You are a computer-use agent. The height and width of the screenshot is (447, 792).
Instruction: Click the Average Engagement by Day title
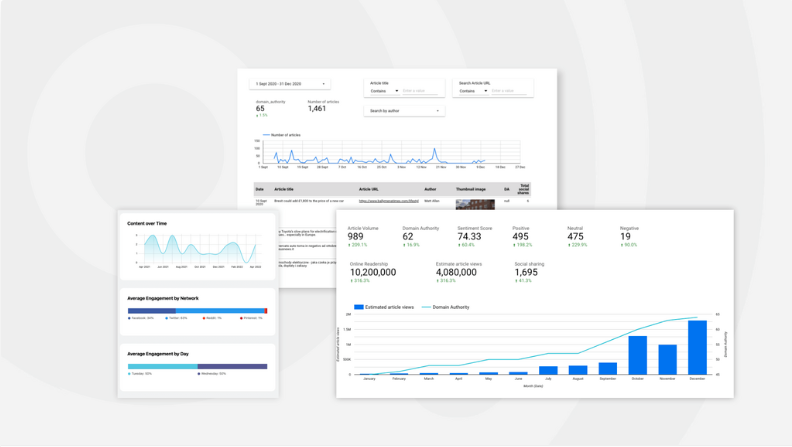[158, 354]
